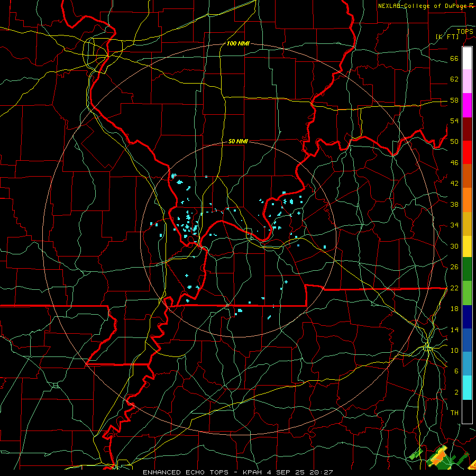Click the "26" value on the scale

click(x=454, y=267)
